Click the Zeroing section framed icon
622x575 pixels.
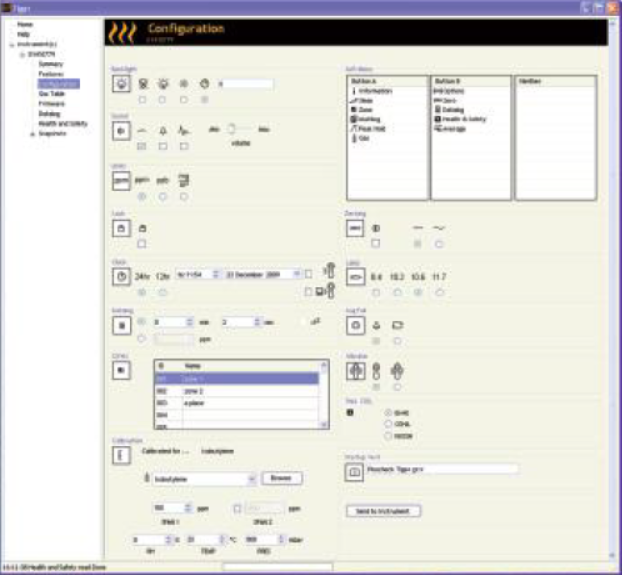(355, 228)
